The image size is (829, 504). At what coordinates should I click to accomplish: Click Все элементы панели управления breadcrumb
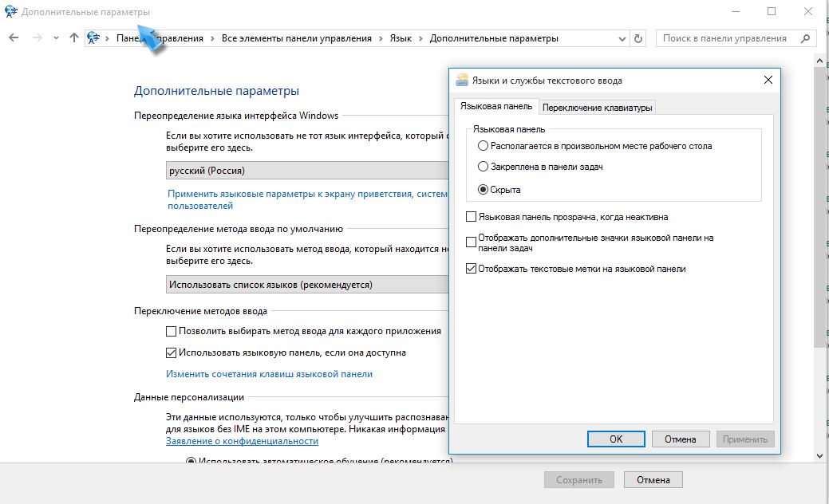pos(297,38)
